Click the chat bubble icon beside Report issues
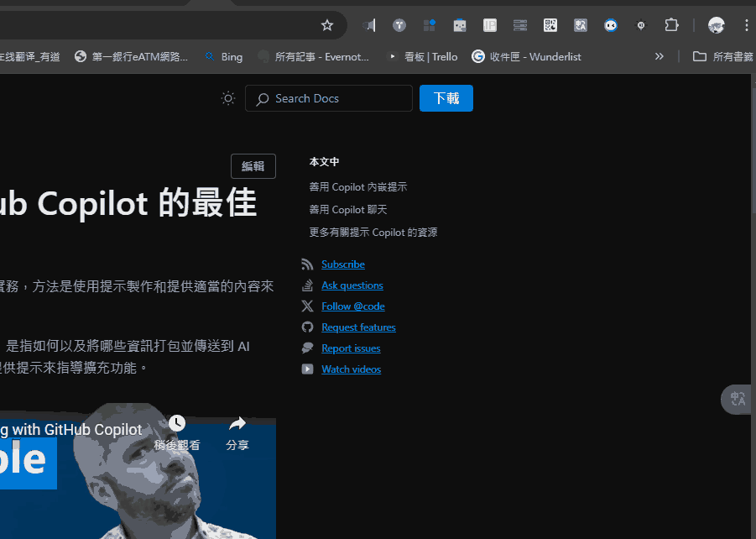The image size is (756, 539). tap(307, 348)
